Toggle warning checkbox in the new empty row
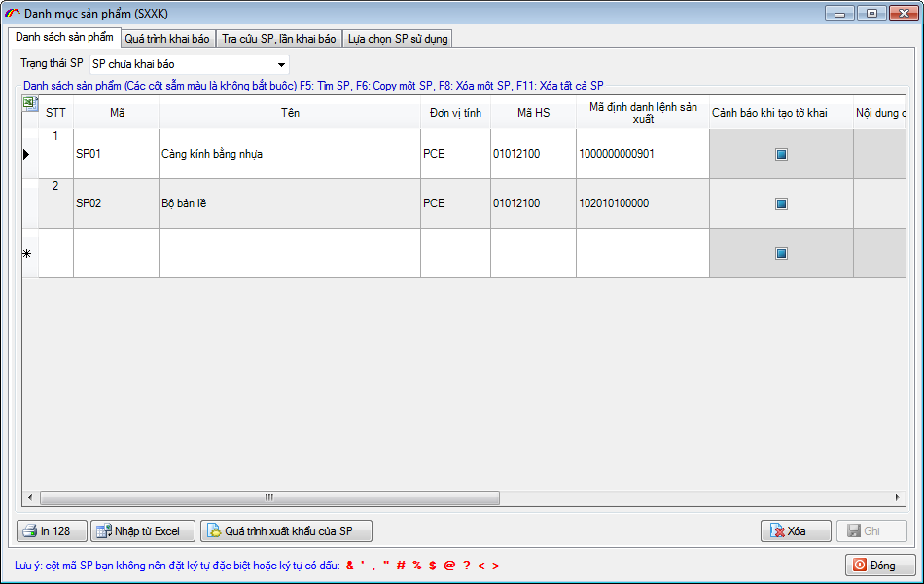Viewport: 924px width, 584px height. tap(781, 253)
